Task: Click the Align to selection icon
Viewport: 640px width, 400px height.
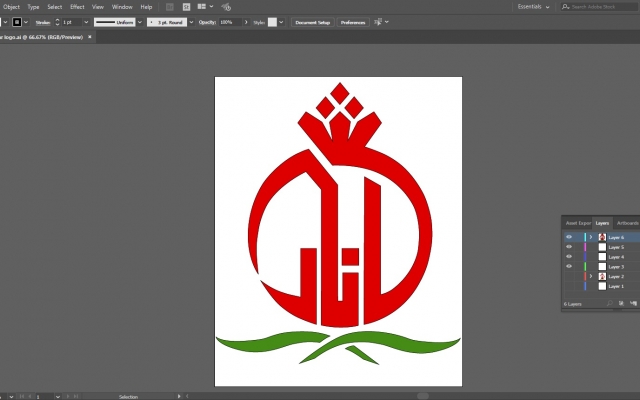Action: [378, 22]
